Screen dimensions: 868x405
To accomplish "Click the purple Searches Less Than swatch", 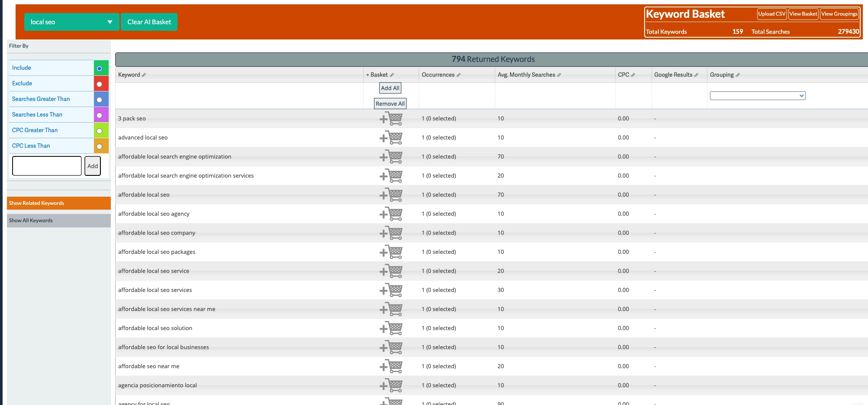I will click(101, 115).
